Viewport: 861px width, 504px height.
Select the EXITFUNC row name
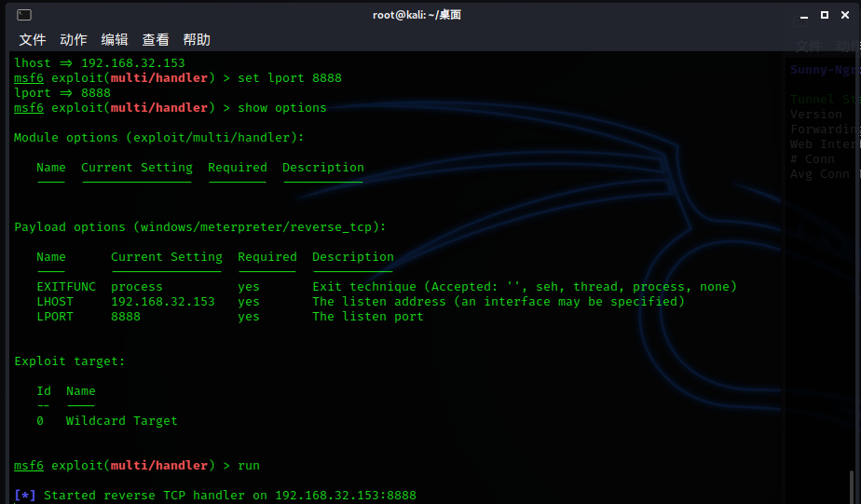[x=66, y=287]
